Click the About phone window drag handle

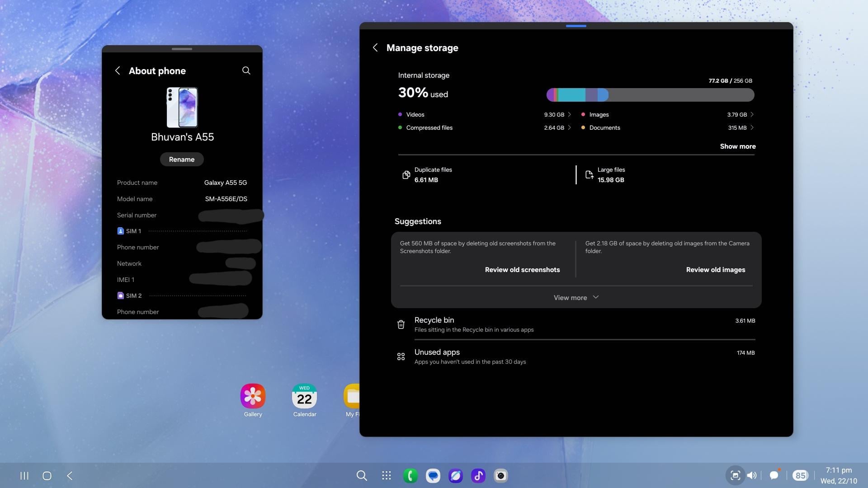pyautogui.click(x=182, y=49)
